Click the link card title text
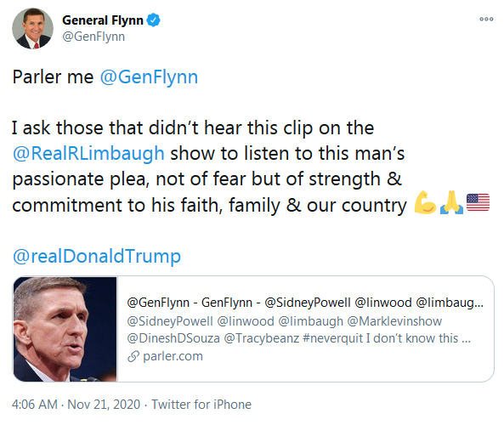This screenshot has width=504, height=425. [x=305, y=303]
